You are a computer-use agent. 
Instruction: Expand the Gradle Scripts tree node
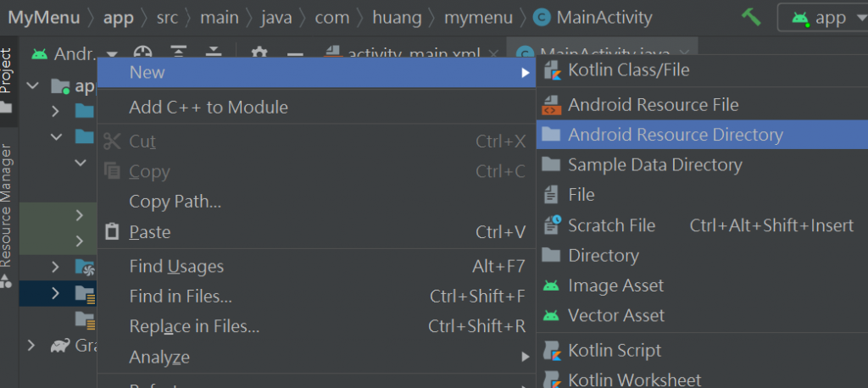click(31, 346)
